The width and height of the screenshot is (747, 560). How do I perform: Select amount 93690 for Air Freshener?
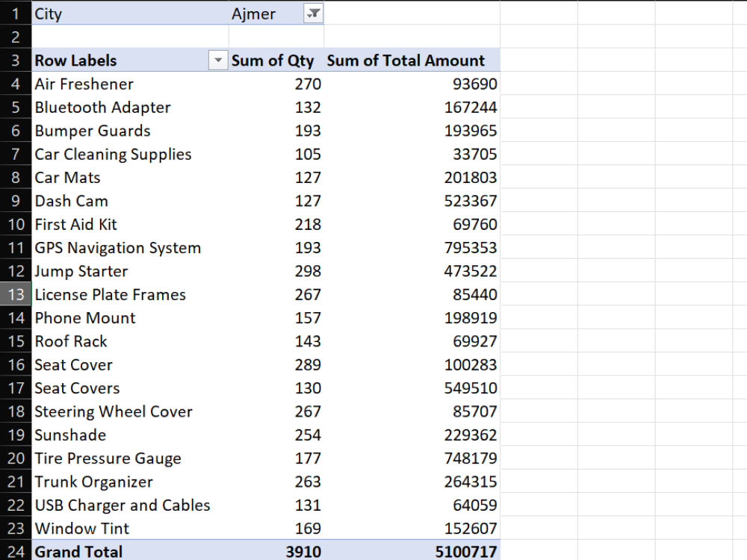tap(412, 84)
